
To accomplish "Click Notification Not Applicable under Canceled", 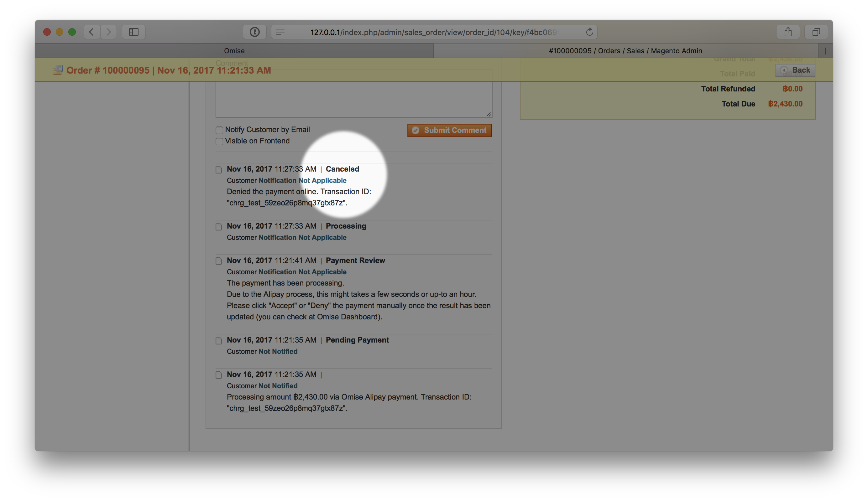I will pyautogui.click(x=302, y=180).
